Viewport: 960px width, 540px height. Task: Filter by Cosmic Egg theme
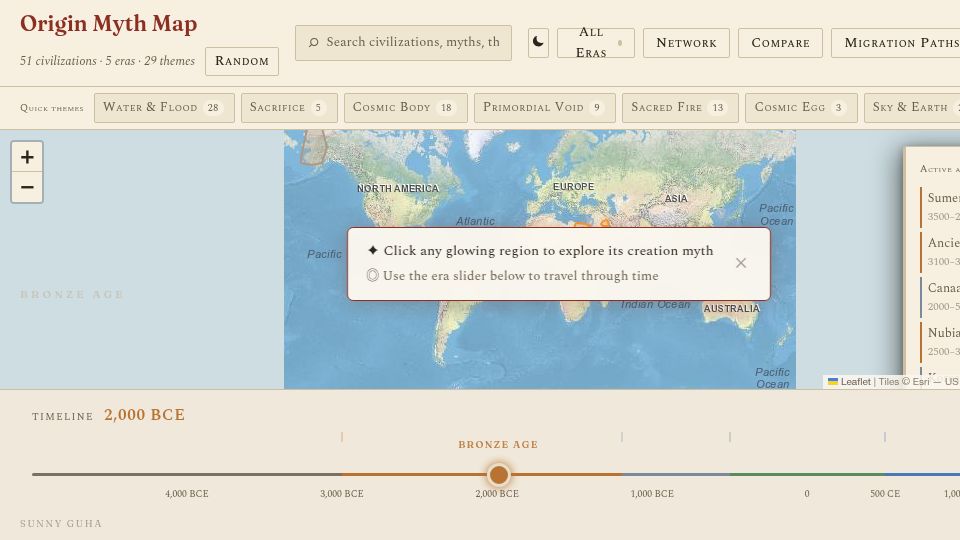click(x=801, y=108)
